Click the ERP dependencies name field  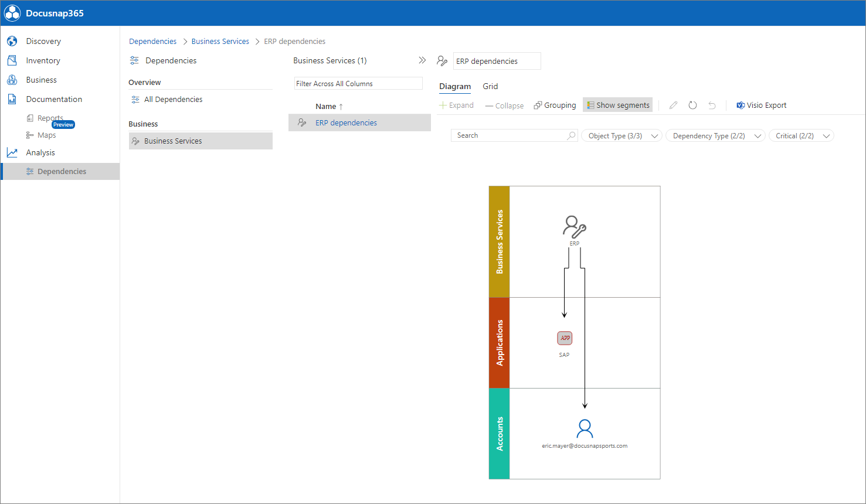[497, 61]
